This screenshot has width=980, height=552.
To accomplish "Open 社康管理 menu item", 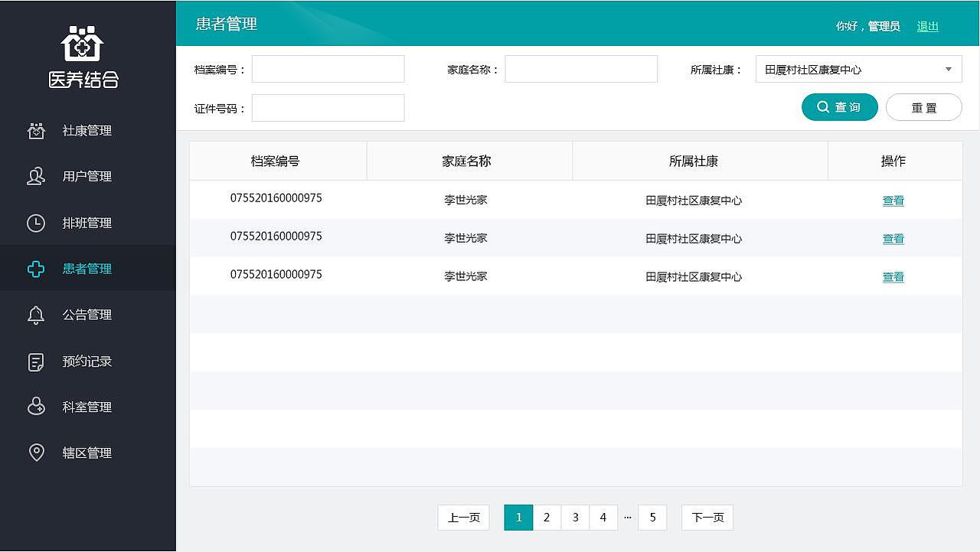I will coord(88,131).
